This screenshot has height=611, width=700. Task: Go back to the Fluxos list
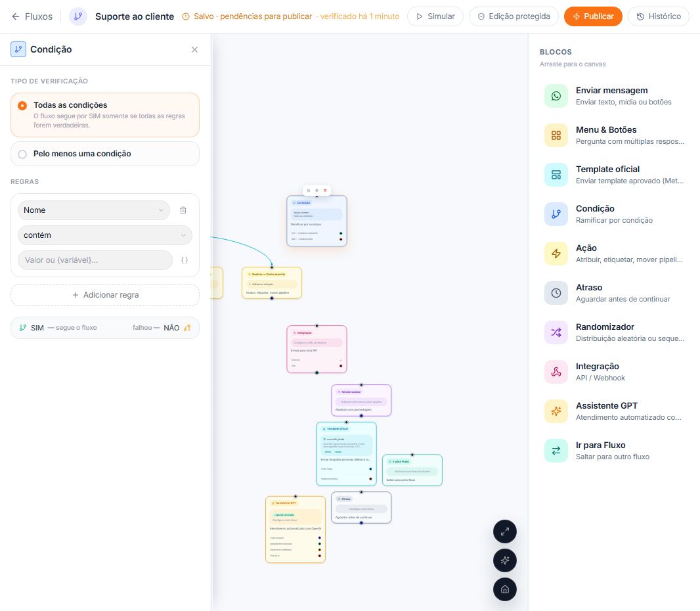(x=32, y=16)
